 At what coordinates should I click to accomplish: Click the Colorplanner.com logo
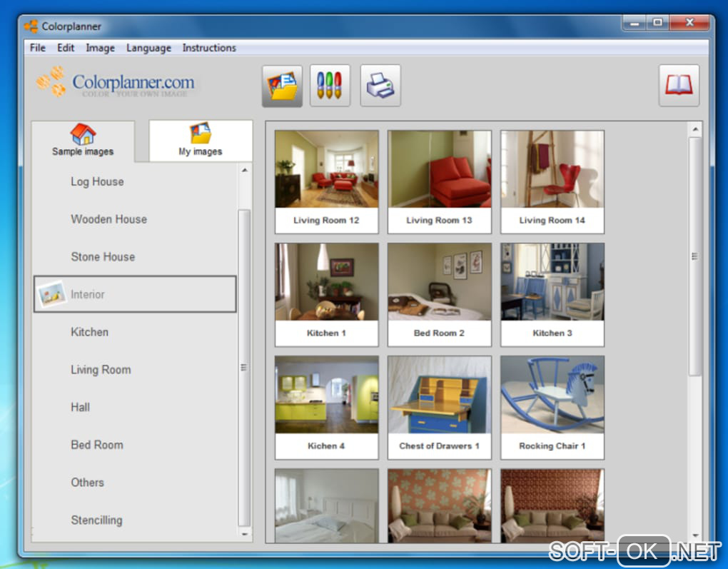116,83
